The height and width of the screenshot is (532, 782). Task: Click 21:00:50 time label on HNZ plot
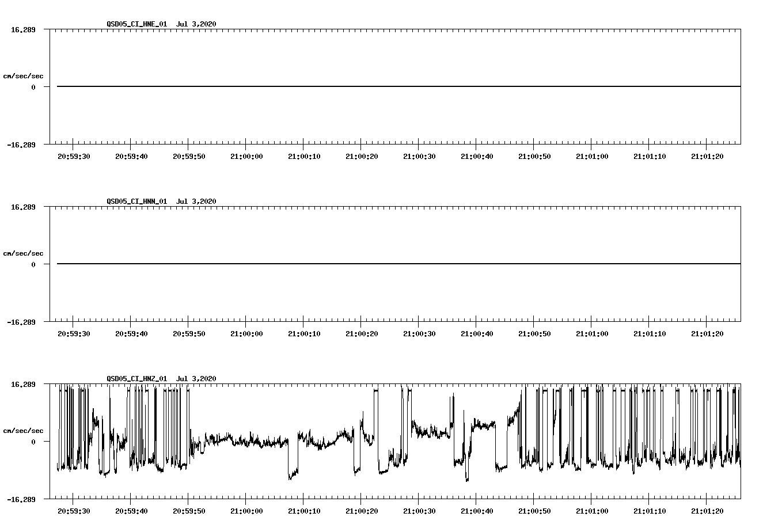pyautogui.click(x=534, y=511)
